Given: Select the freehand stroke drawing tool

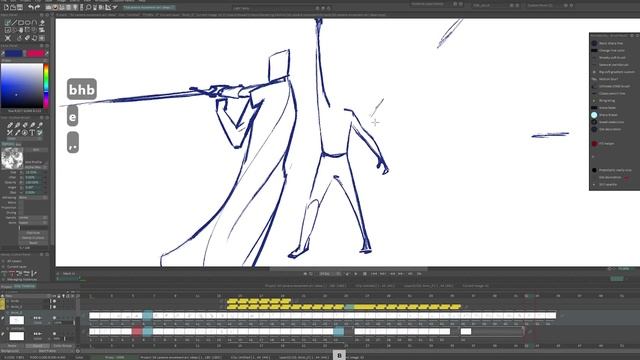Looking at the screenshot, I should (x=8, y=22).
